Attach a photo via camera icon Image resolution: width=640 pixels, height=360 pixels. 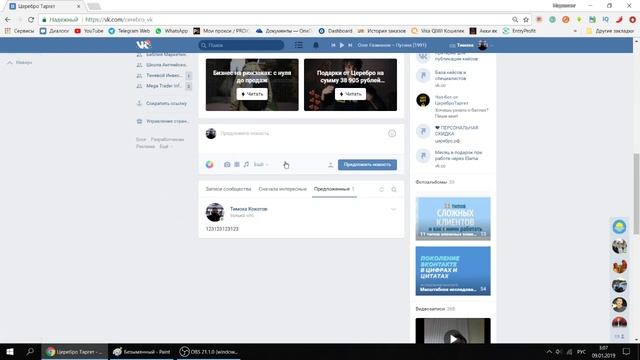tap(227, 164)
